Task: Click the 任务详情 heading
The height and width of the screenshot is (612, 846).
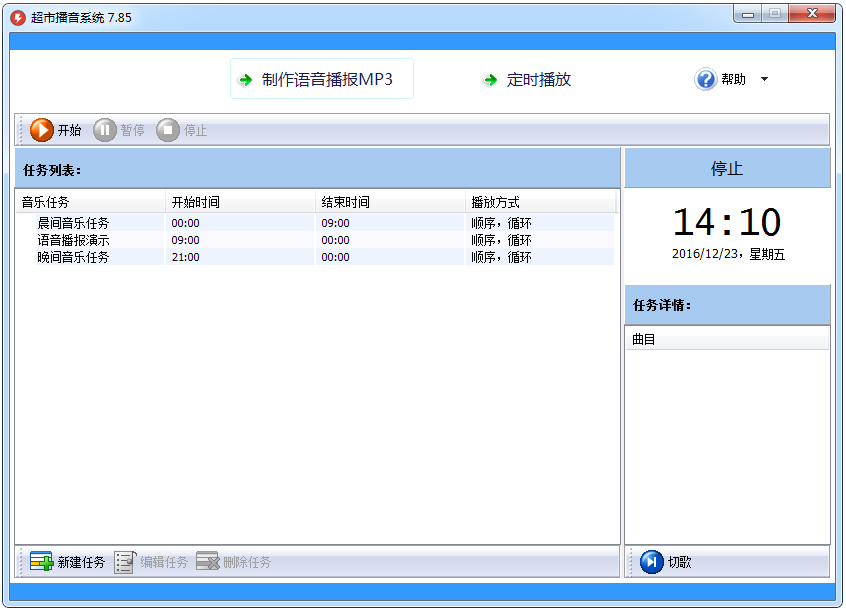Action: click(x=662, y=305)
